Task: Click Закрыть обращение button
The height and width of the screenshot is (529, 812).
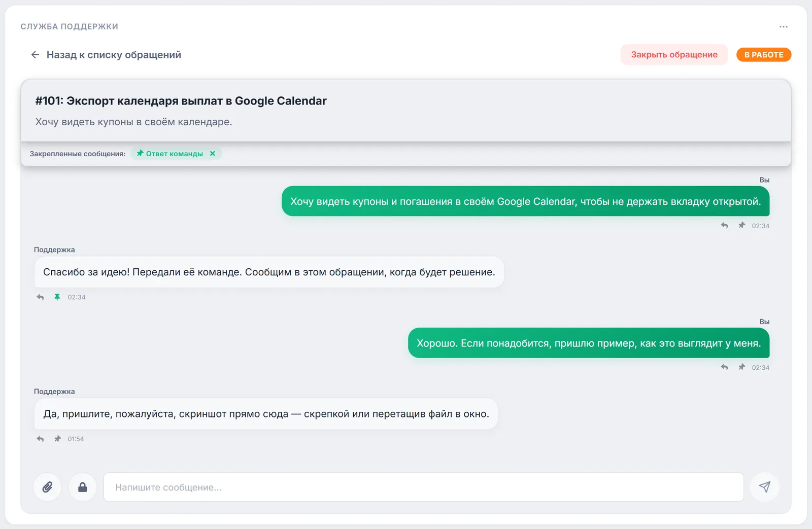Action: [x=674, y=55]
